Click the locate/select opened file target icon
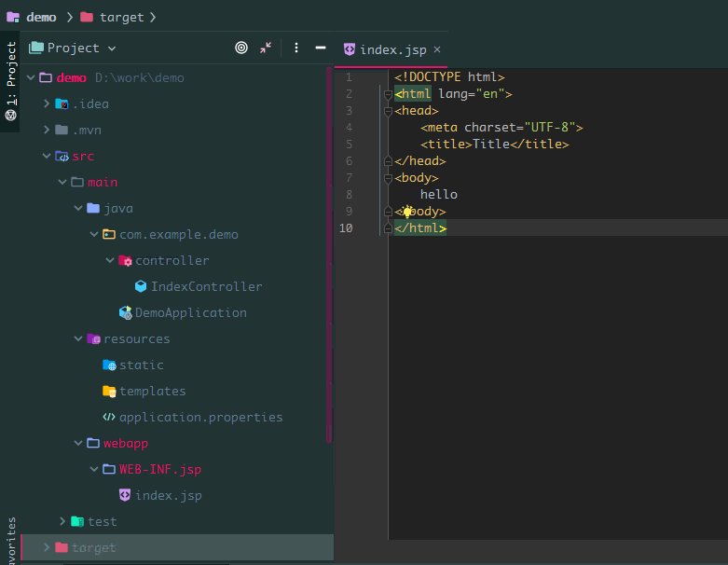 pyautogui.click(x=241, y=48)
